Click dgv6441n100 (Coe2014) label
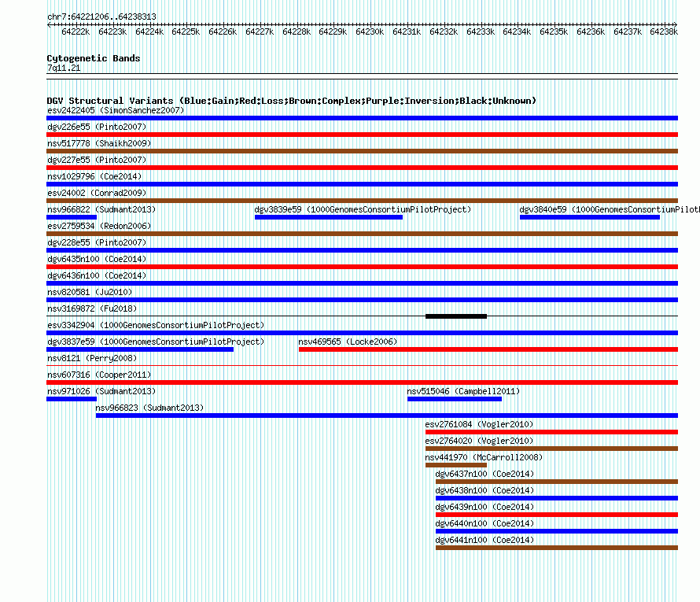 [x=484, y=540]
